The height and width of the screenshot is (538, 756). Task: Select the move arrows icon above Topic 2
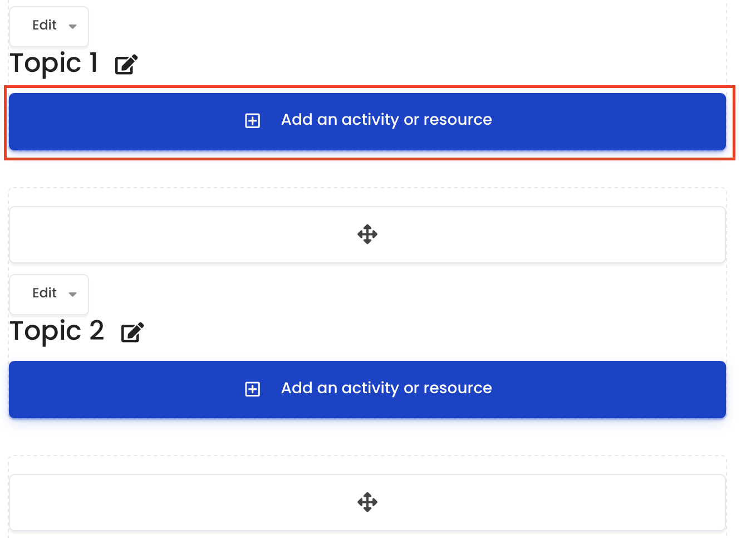pos(367,234)
